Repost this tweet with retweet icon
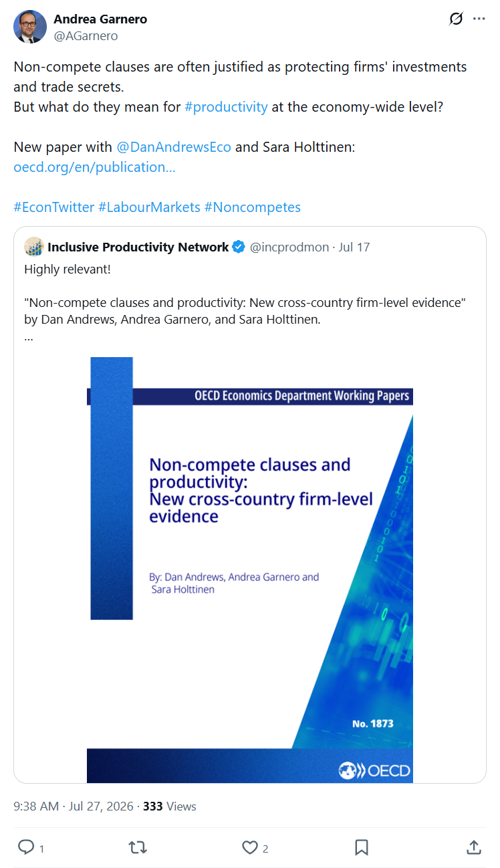500x868 pixels. [x=138, y=847]
